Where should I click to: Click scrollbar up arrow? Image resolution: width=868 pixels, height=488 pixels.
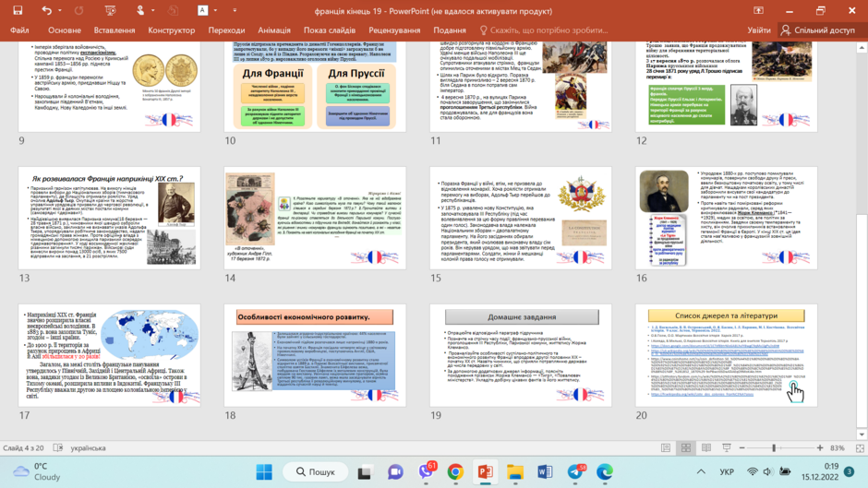coord(862,48)
